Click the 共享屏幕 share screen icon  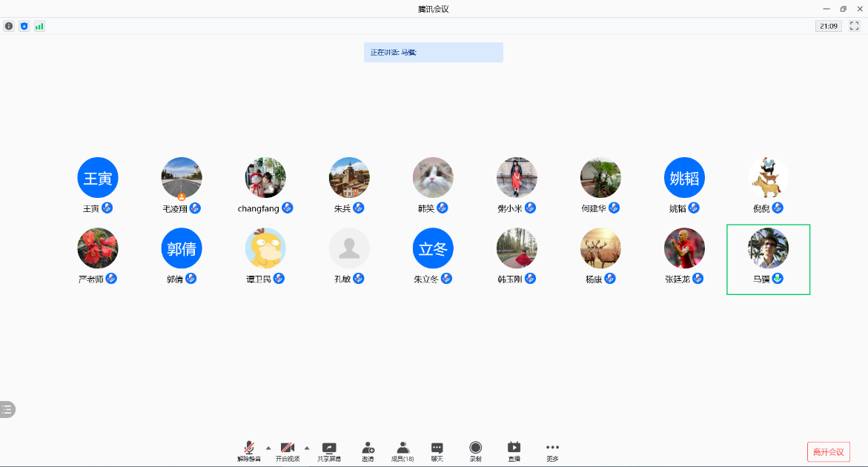[329, 448]
